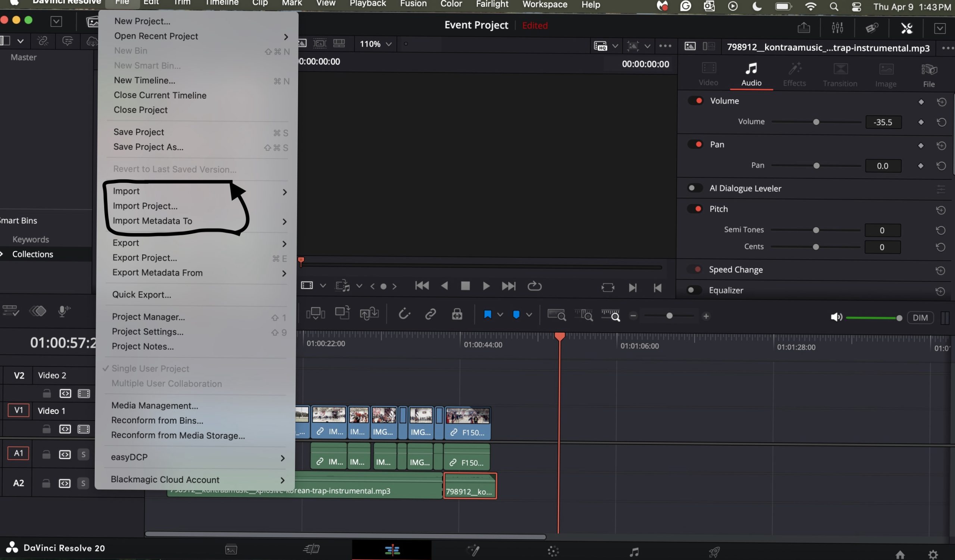Expand the Collections smart bin
This screenshot has height=560, width=955.
pyautogui.click(x=2, y=254)
